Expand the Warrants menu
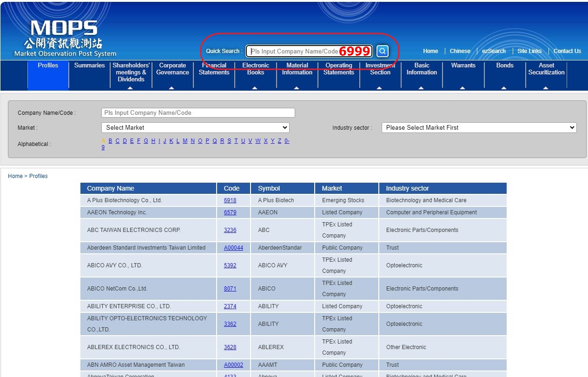This screenshot has height=377, width=588. [x=463, y=66]
